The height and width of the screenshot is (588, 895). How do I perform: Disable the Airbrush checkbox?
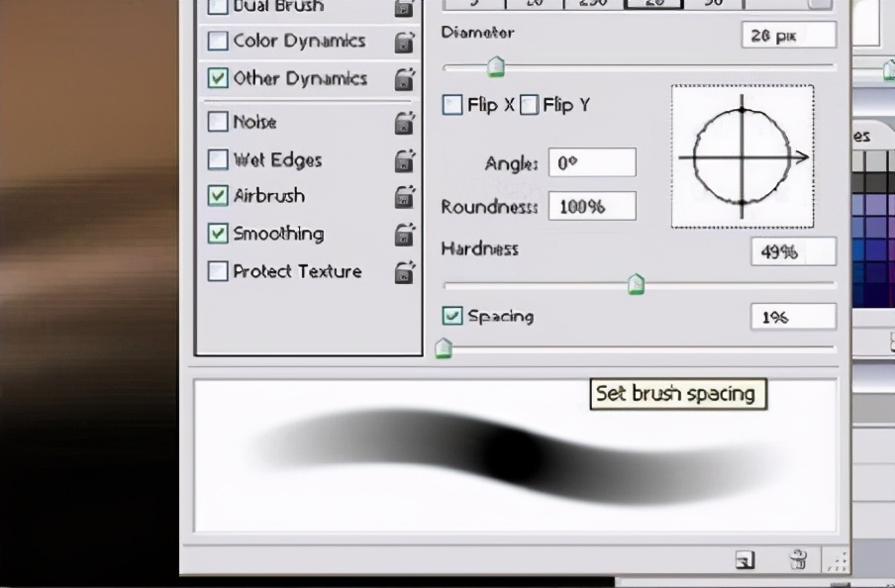218,196
